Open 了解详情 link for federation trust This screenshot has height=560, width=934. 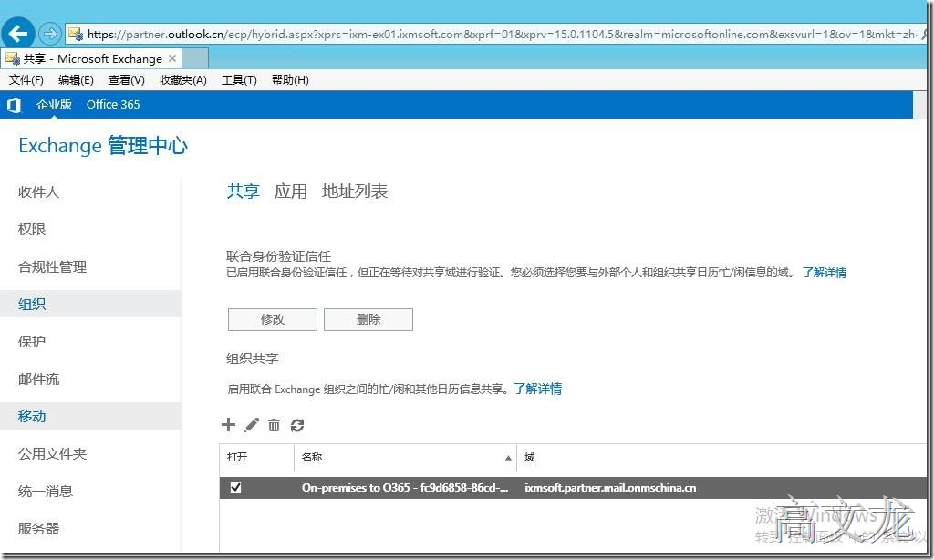point(824,273)
